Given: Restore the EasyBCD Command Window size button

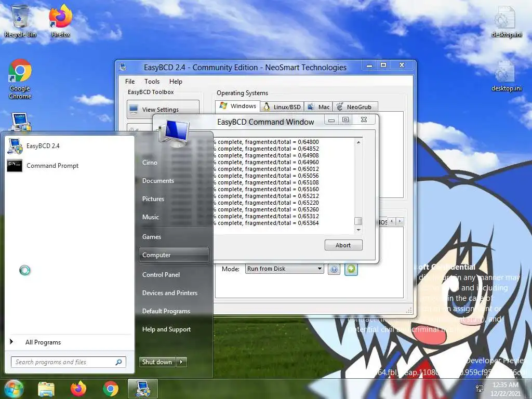Looking at the screenshot, I should [x=345, y=120].
